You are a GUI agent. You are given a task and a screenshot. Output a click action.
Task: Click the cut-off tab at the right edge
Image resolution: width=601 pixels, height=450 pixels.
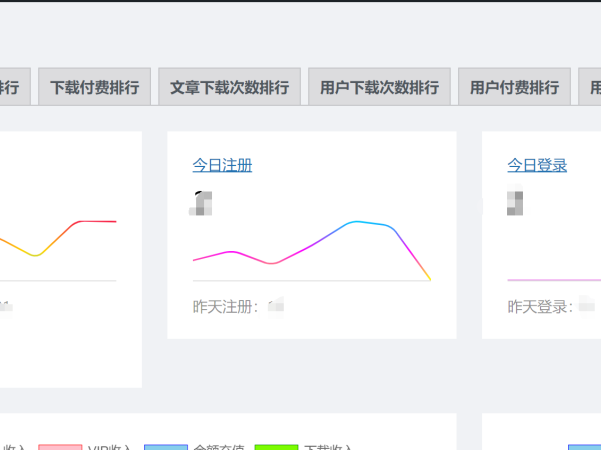591,87
